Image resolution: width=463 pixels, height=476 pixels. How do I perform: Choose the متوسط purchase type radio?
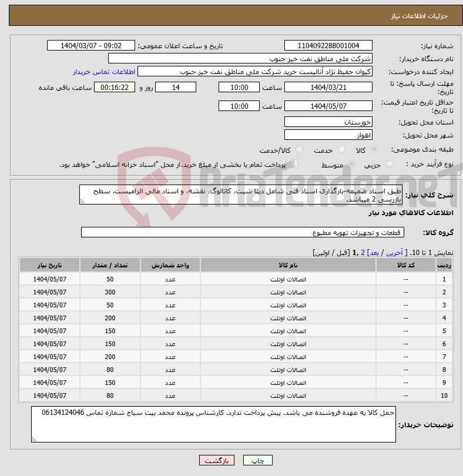[351, 164]
